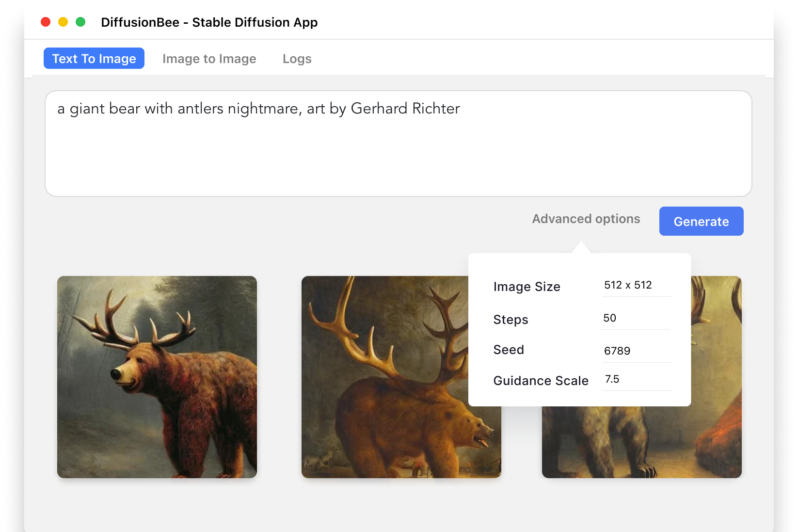Click the DiffusionBee window title text

coord(209,22)
